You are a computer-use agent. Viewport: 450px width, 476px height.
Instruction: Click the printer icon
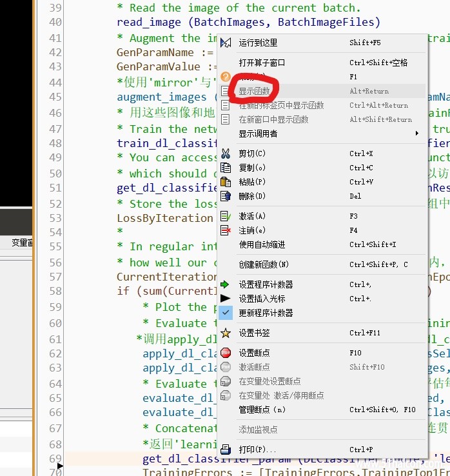tap(226, 450)
